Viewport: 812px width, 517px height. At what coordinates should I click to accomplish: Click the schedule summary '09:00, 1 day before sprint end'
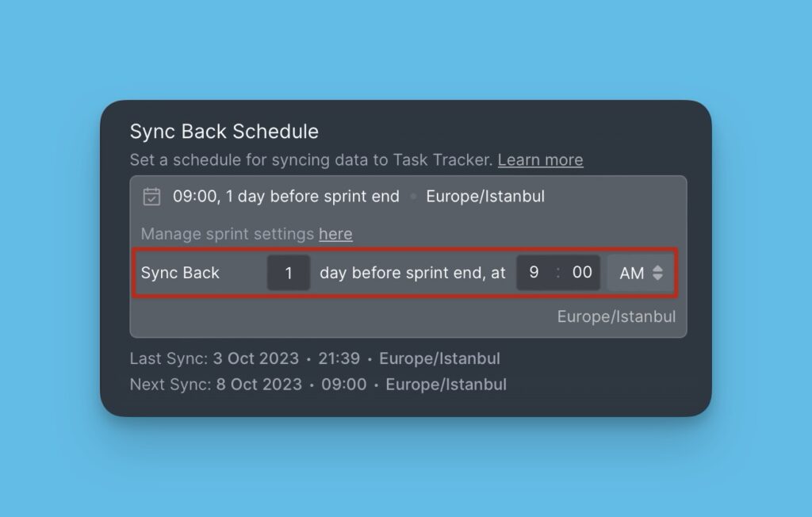point(286,197)
